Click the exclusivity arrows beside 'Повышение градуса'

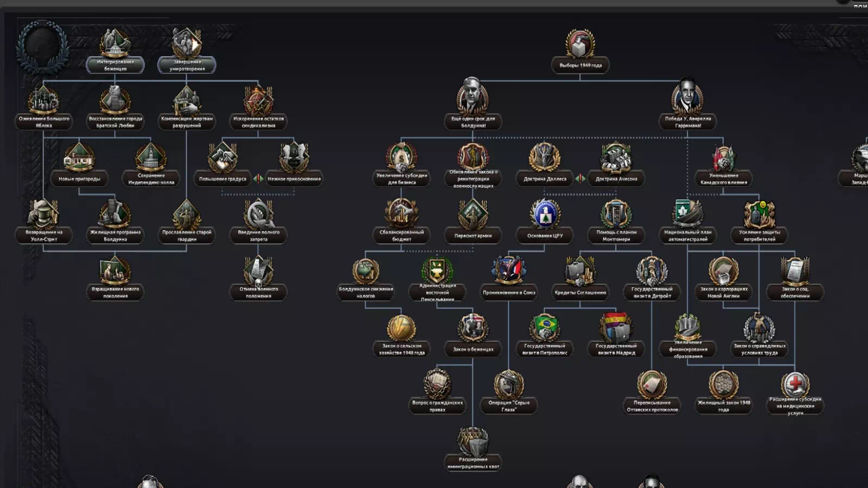click(x=258, y=178)
